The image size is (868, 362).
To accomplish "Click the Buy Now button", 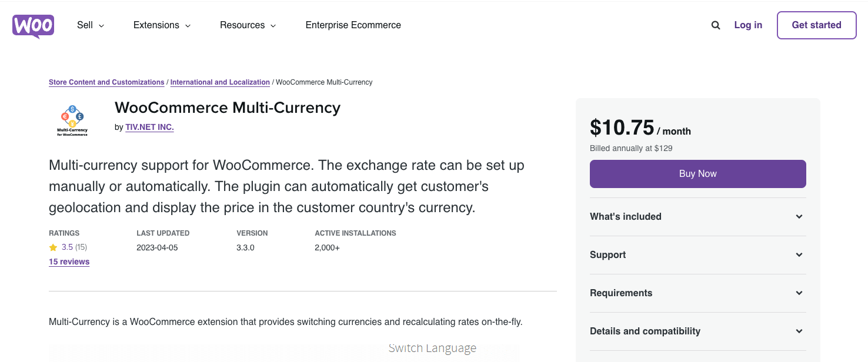I will point(697,173).
